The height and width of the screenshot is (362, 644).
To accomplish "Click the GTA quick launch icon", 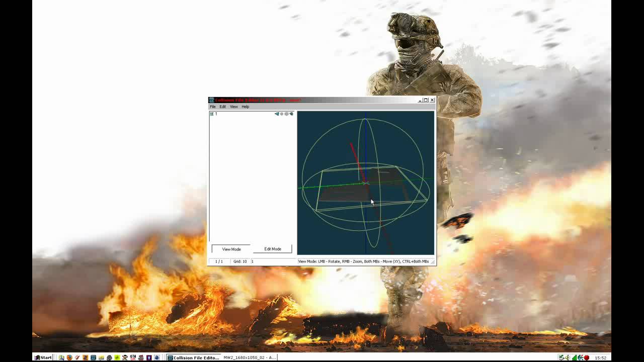I will coord(133,357).
